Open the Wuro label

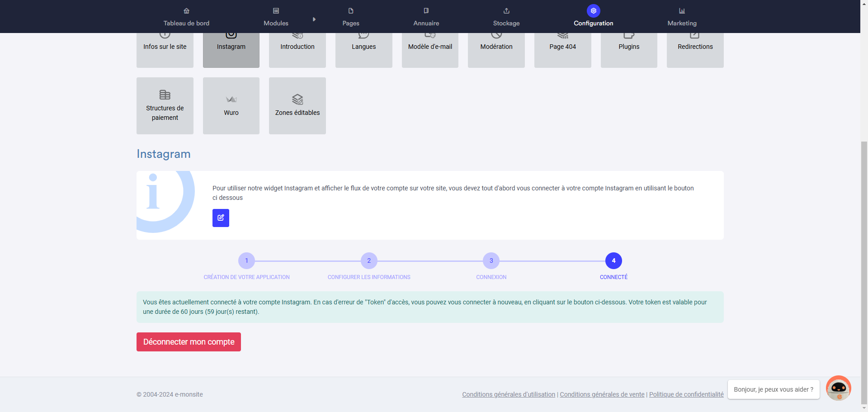click(x=231, y=113)
